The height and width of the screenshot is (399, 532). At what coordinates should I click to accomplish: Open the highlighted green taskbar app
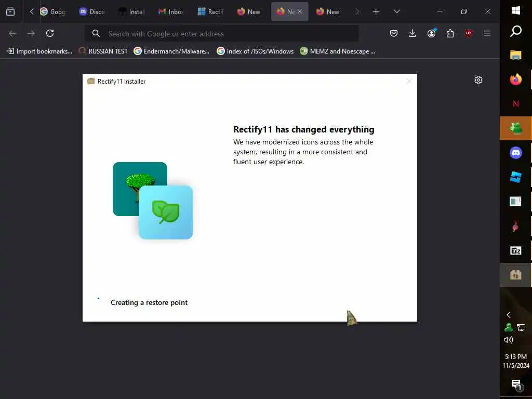(516, 128)
